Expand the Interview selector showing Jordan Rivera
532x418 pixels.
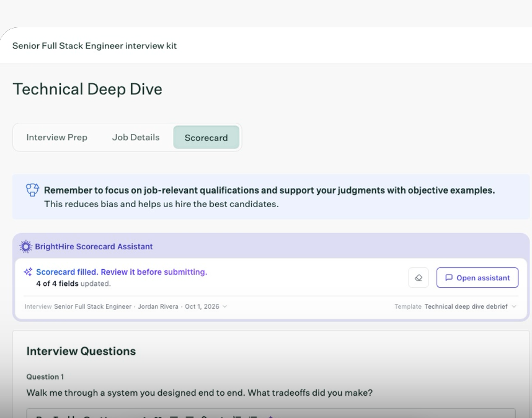[126, 307]
